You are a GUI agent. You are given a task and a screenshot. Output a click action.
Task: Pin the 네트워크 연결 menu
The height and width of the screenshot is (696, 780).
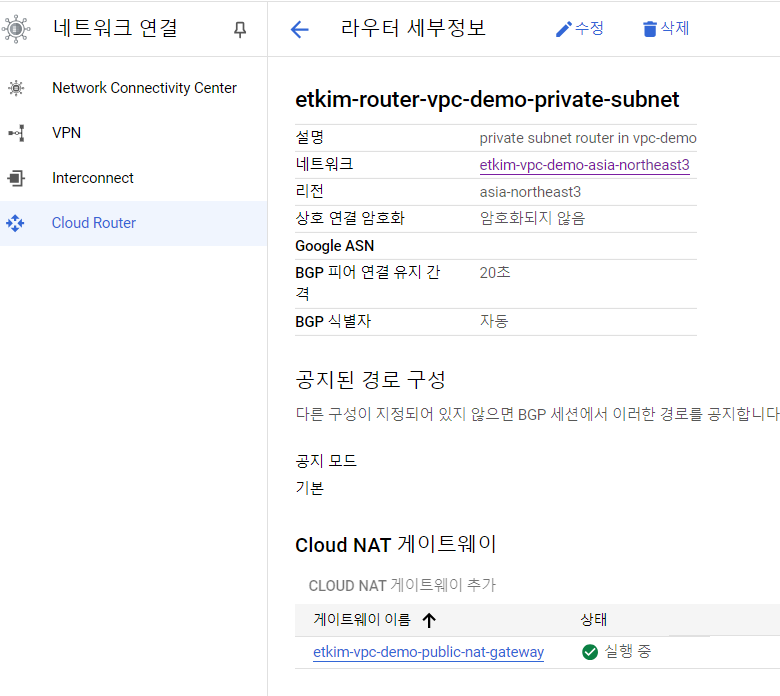(240, 29)
